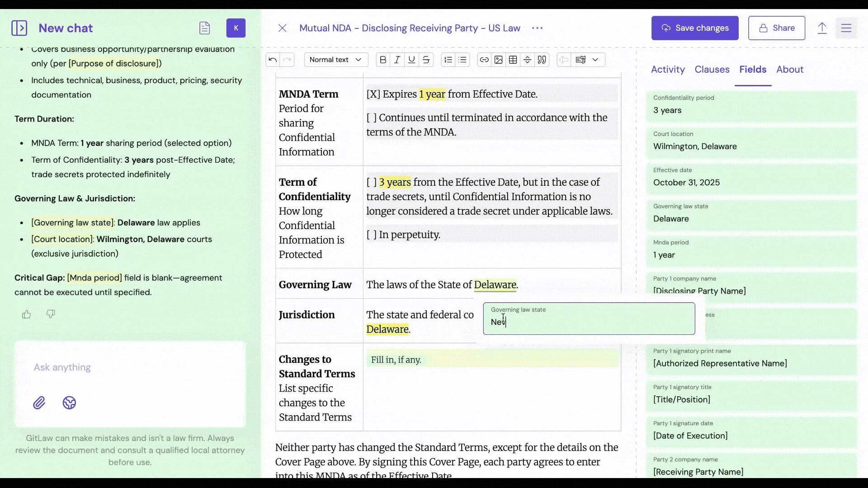Click the undo button
868x488 pixels.
tap(273, 60)
